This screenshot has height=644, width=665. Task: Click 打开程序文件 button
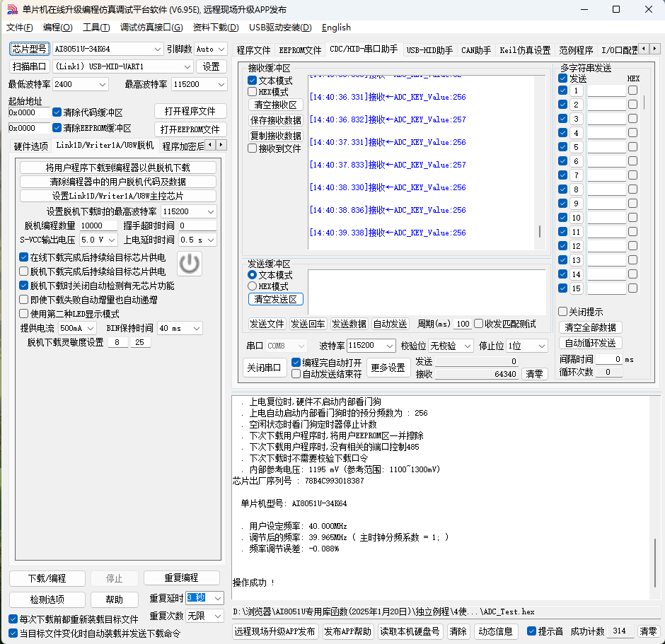(190, 111)
